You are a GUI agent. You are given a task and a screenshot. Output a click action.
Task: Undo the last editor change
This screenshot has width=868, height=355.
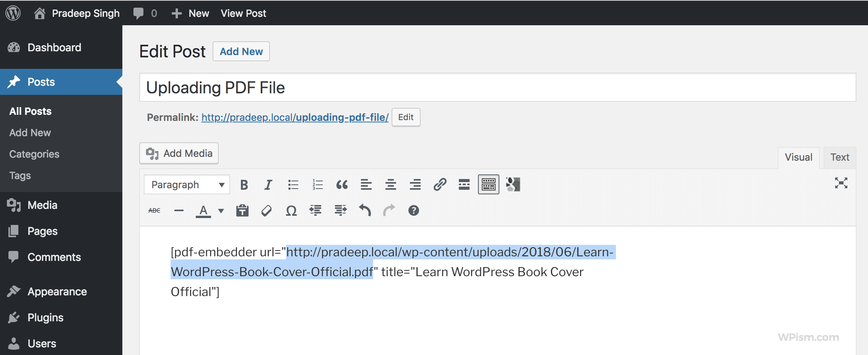(x=364, y=210)
